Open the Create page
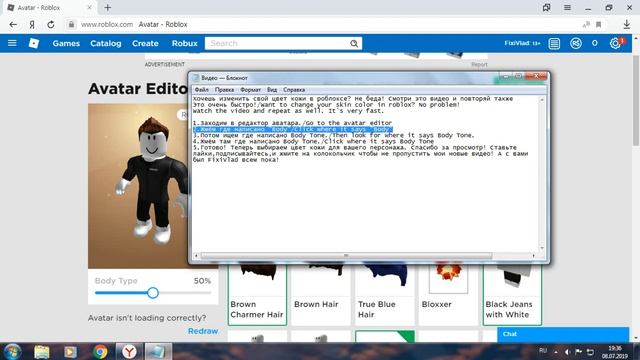Screen dimensions: 640x360 [145, 43]
